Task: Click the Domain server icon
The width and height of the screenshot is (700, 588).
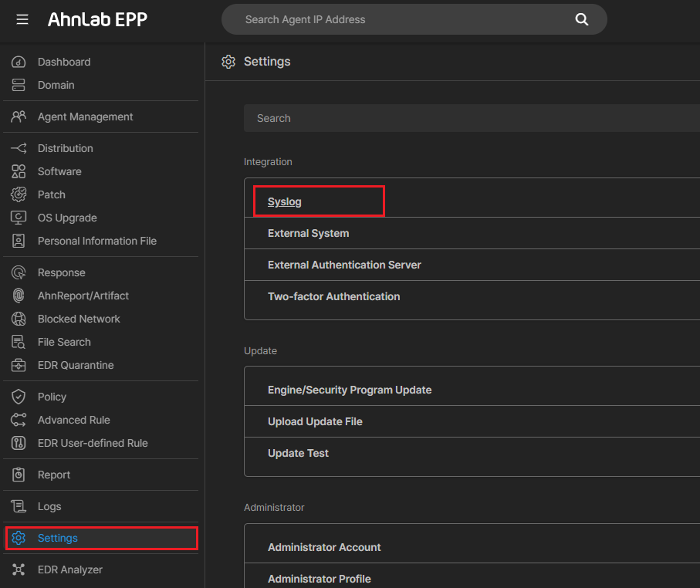Action: click(x=19, y=85)
